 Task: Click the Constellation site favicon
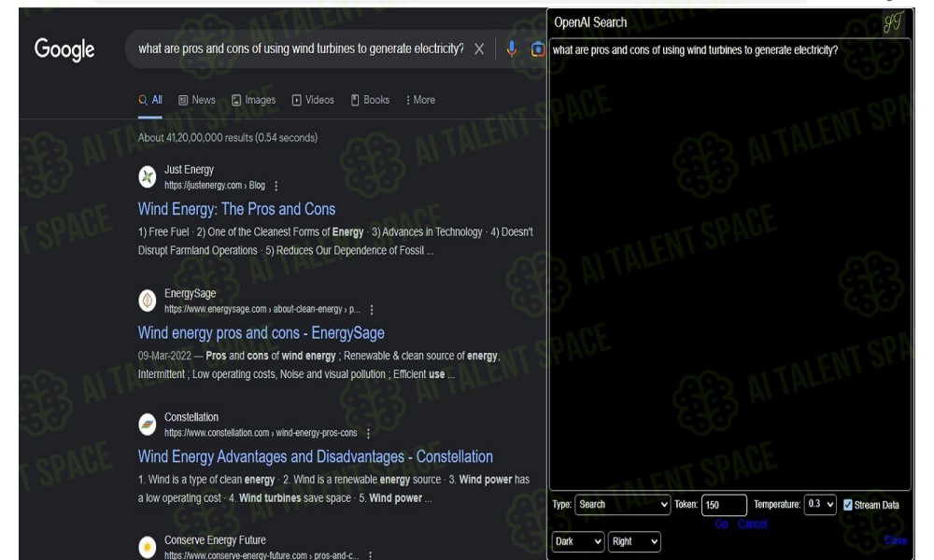tap(148, 425)
